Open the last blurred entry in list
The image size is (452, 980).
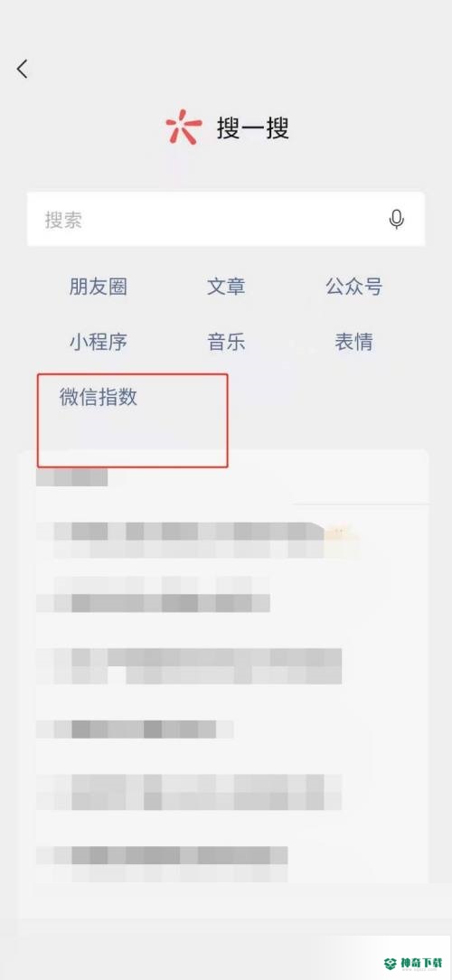click(x=161, y=863)
